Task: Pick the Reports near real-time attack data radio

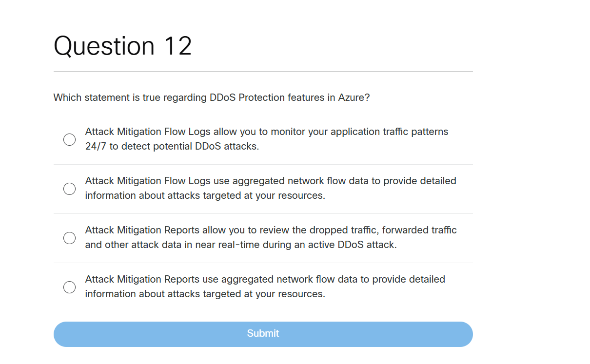Action: pyautogui.click(x=70, y=238)
